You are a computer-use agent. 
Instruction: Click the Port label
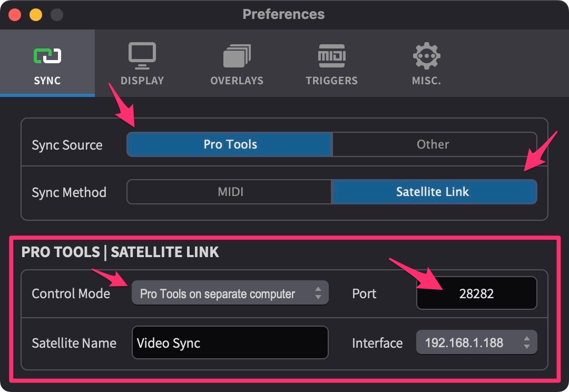pos(364,293)
